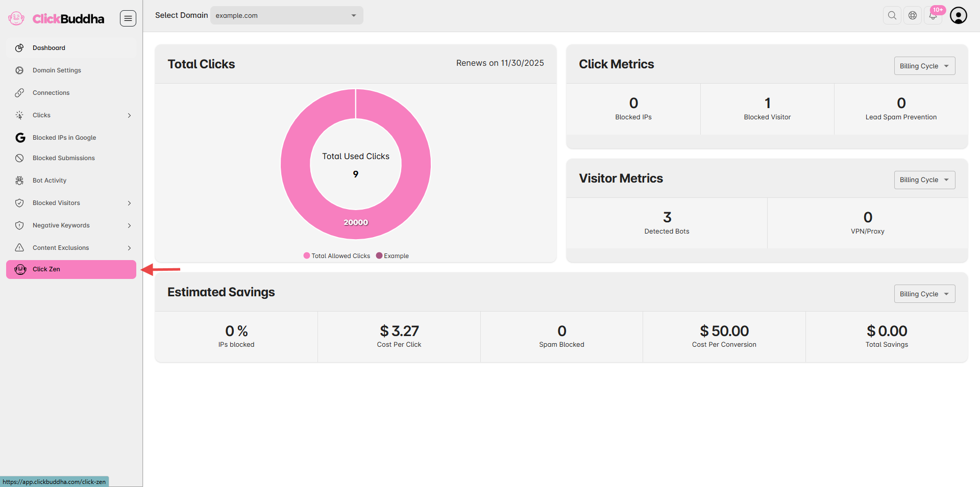
Task: Click the Cost Per Conversion $50.00 value
Action: click(x=724, y=331)
